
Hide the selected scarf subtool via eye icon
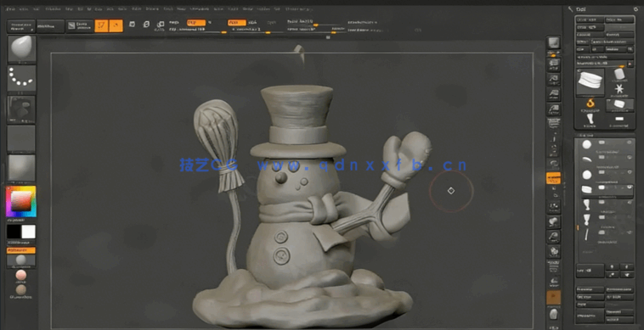coord(629,187)
